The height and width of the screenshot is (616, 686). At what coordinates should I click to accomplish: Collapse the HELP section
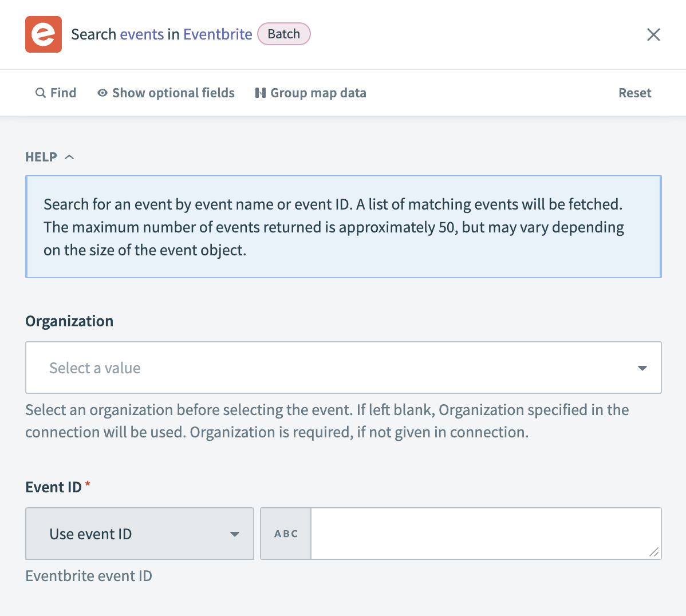pos(69,156)
